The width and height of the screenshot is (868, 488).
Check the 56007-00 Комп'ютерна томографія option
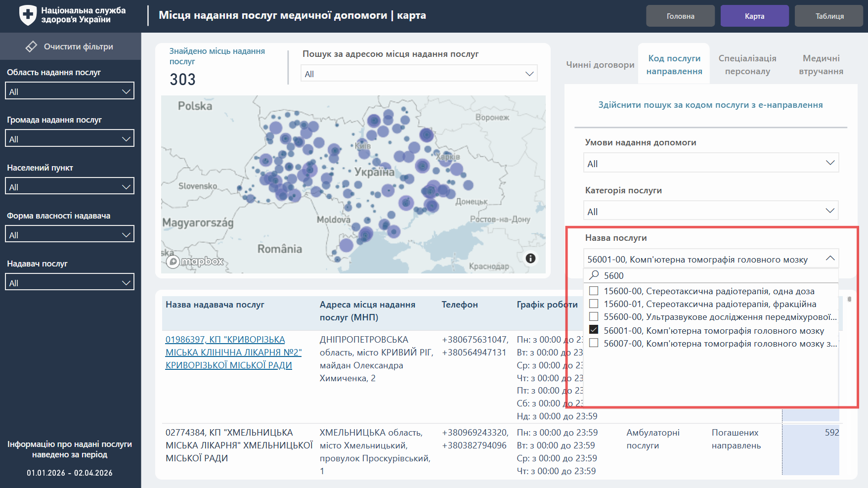pos(594,343)
